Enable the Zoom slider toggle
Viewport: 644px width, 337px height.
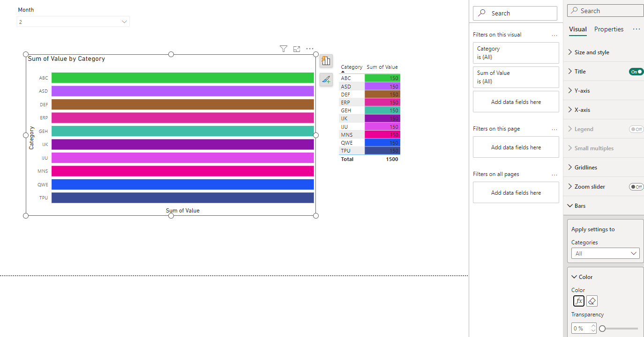click(636, 187)
